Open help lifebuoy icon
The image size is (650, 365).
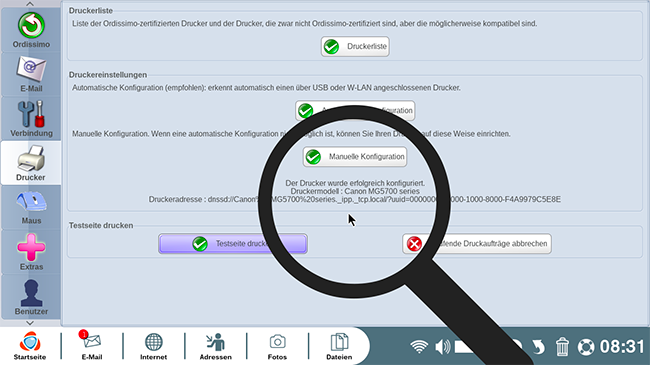point(586,347)
